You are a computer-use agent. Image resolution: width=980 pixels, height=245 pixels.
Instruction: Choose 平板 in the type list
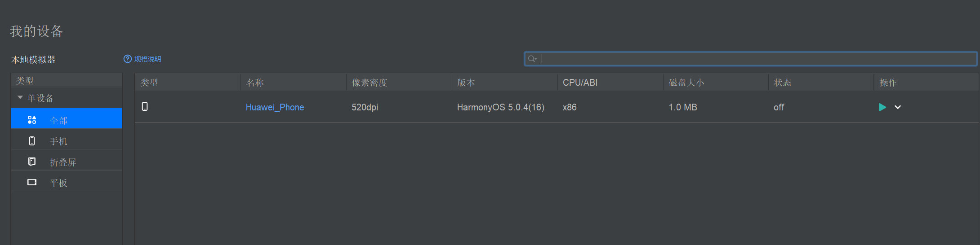pyautogui.click(x=59, y=183)
